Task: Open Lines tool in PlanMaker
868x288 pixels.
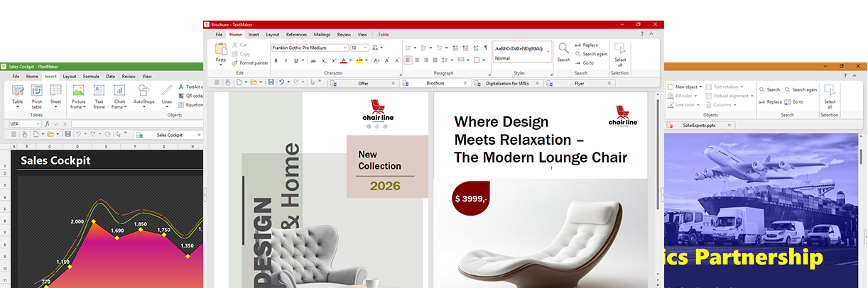Action: coord(167,95)
